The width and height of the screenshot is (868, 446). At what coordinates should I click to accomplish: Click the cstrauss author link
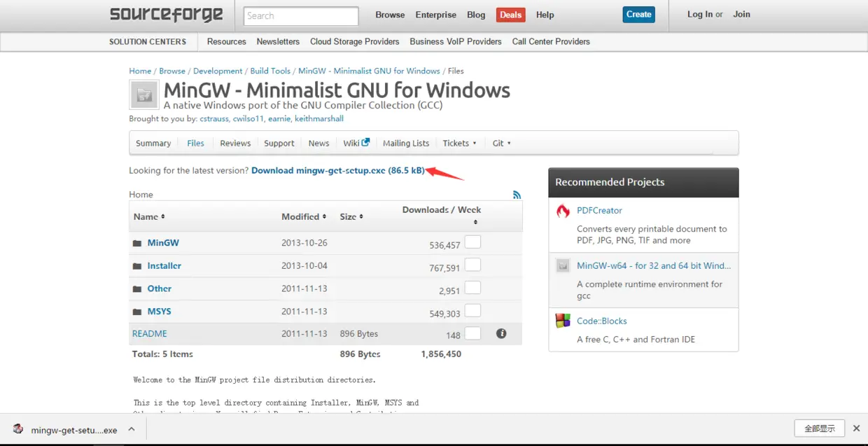coord(213,119)
